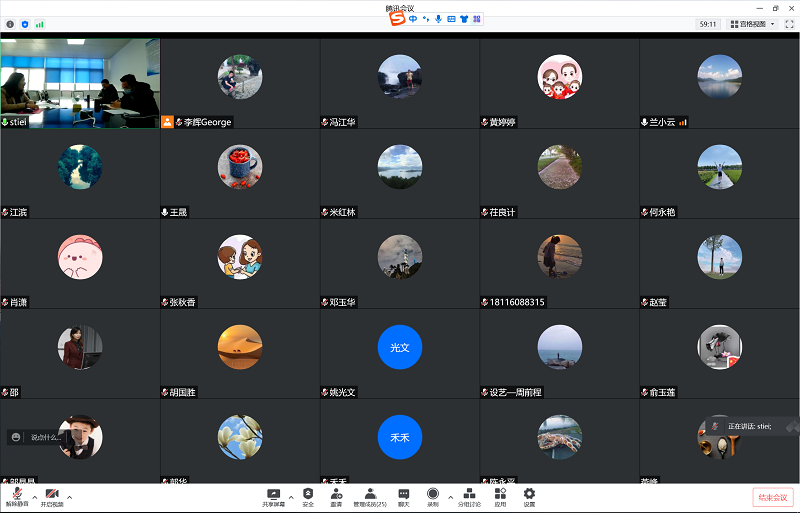Viewport: 800px width, 513px height.
Task: Expand arrow next to 解除静音 microphone
Action: point(34,495)
